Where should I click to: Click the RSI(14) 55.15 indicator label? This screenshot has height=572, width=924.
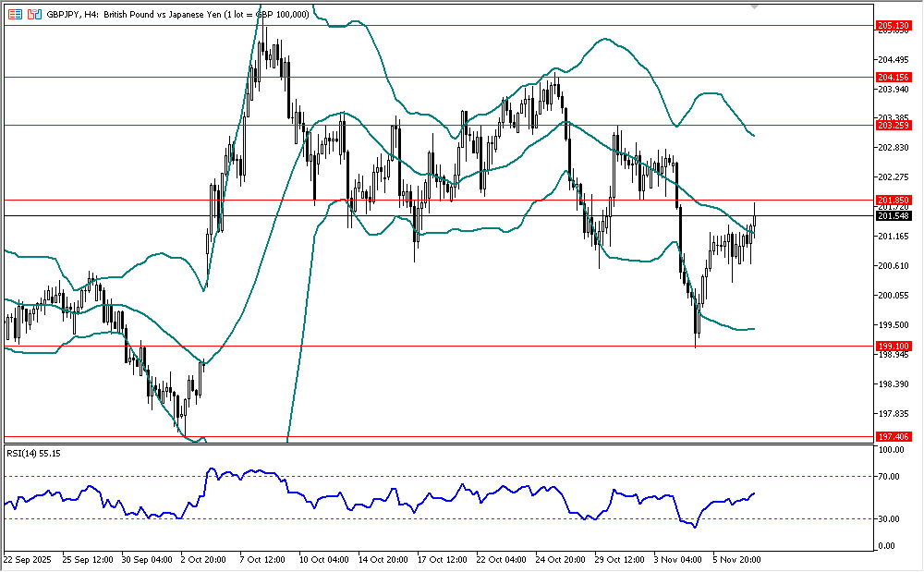33,453
